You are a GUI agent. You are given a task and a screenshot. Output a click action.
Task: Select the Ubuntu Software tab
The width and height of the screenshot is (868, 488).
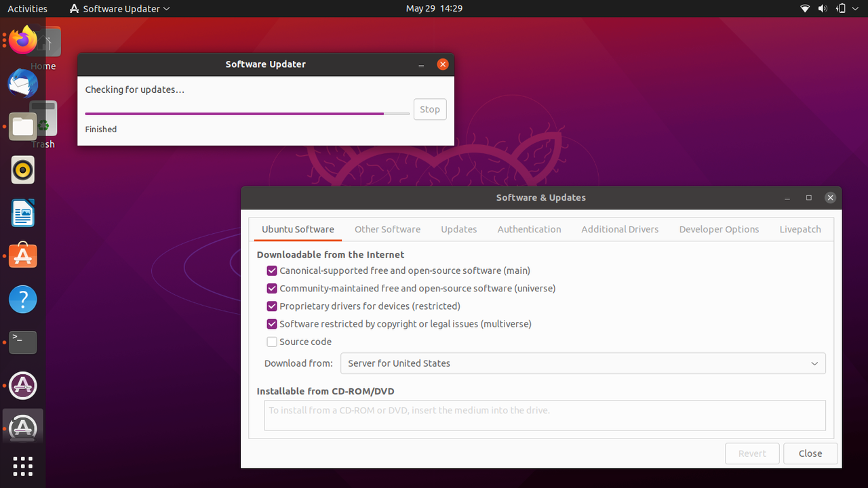(298, 229)
